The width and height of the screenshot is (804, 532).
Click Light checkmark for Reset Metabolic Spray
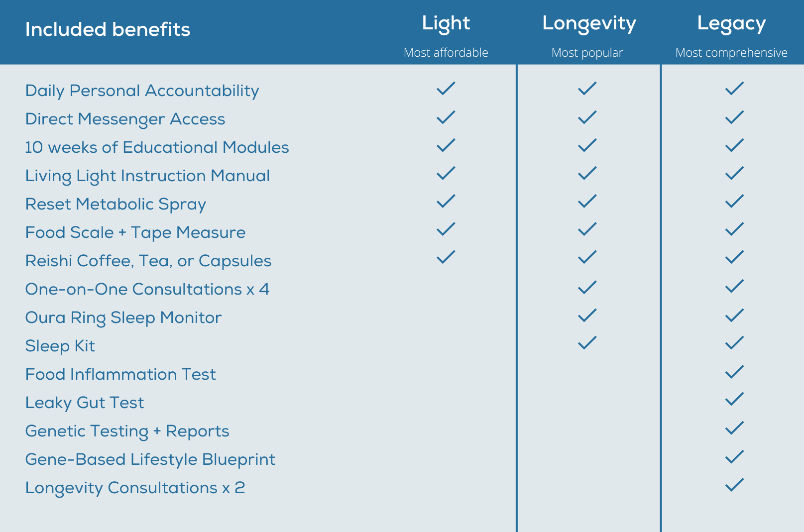pos(446,201)
